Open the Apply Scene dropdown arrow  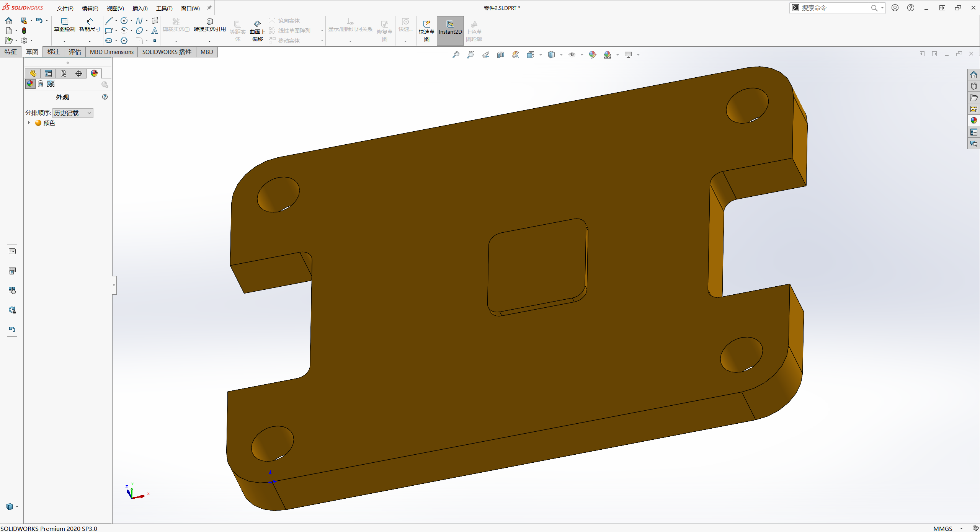(x=617, y=55)
